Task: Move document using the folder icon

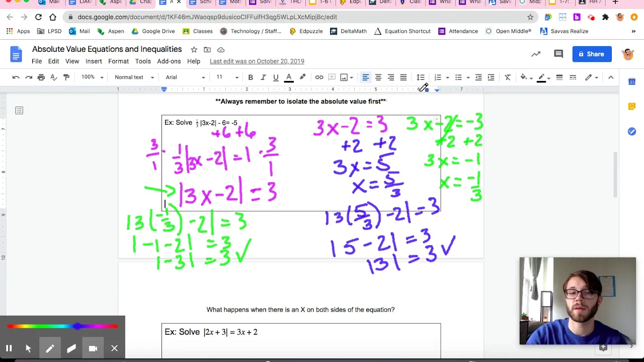Action: [207, 50]
